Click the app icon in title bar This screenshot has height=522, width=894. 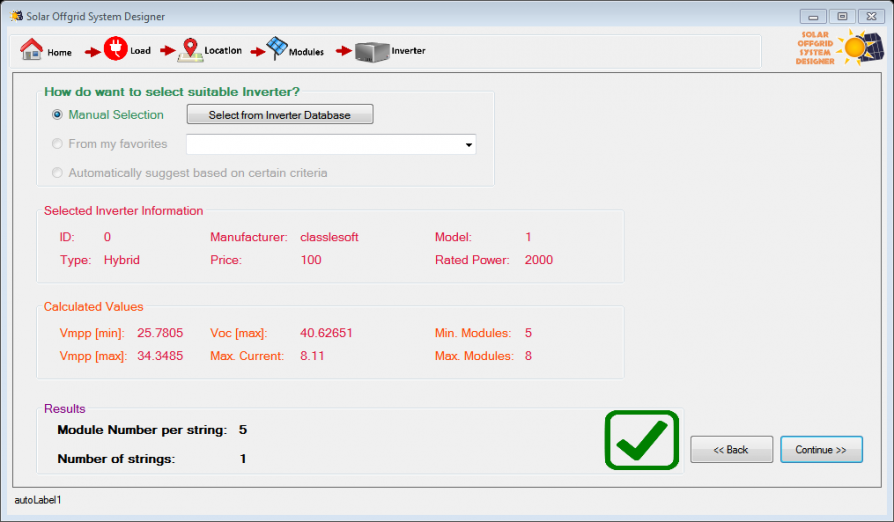tap(17, 16)
